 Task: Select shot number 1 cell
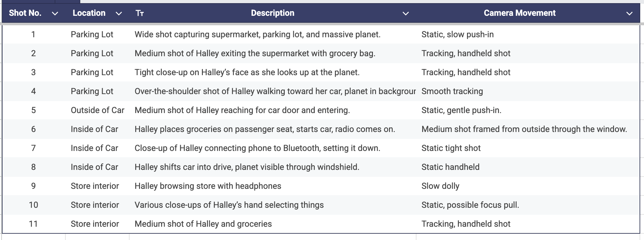33,34
